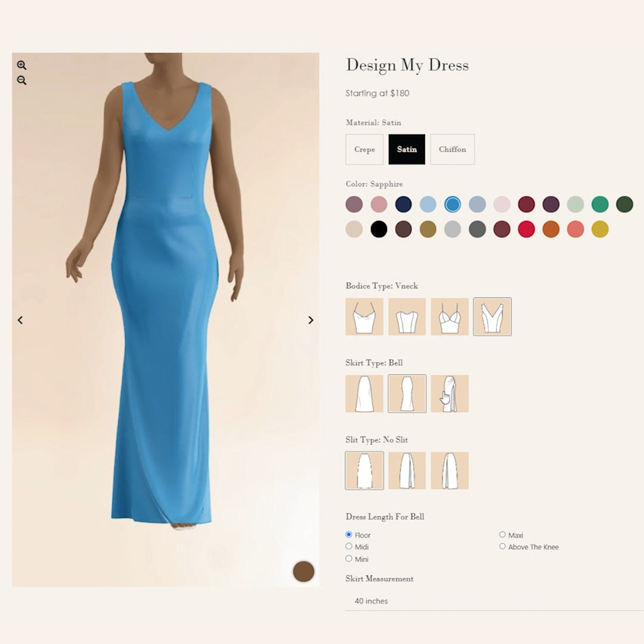The image size is (644, 644).
Task: Pick the navy blue color swatch
Action: tap(403, 204)
